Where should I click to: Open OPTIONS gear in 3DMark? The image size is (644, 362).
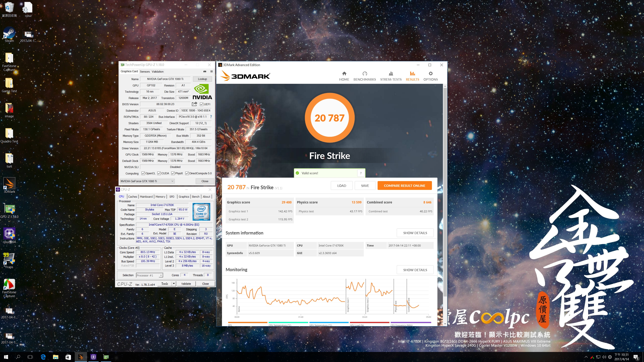coord(431,76)
